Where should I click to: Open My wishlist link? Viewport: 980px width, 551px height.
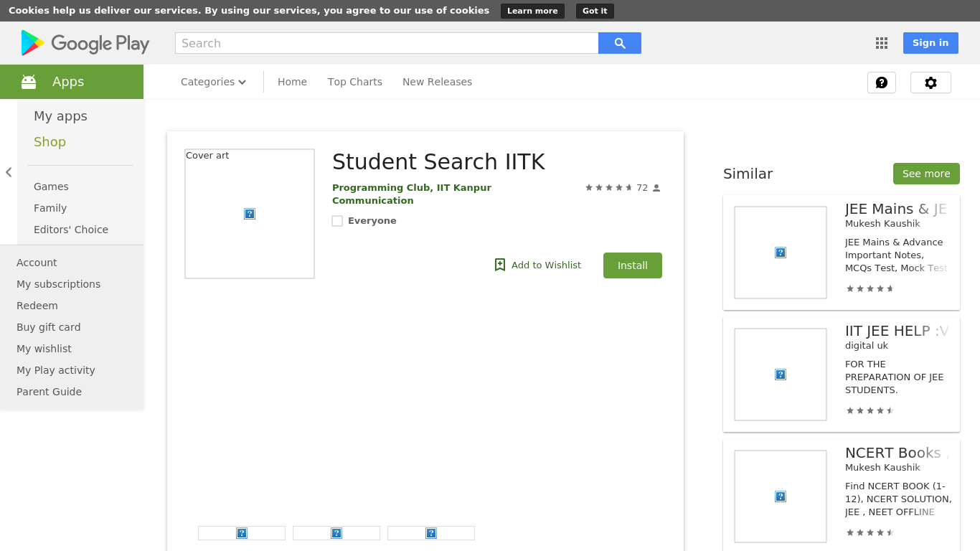tap(44, 349)
